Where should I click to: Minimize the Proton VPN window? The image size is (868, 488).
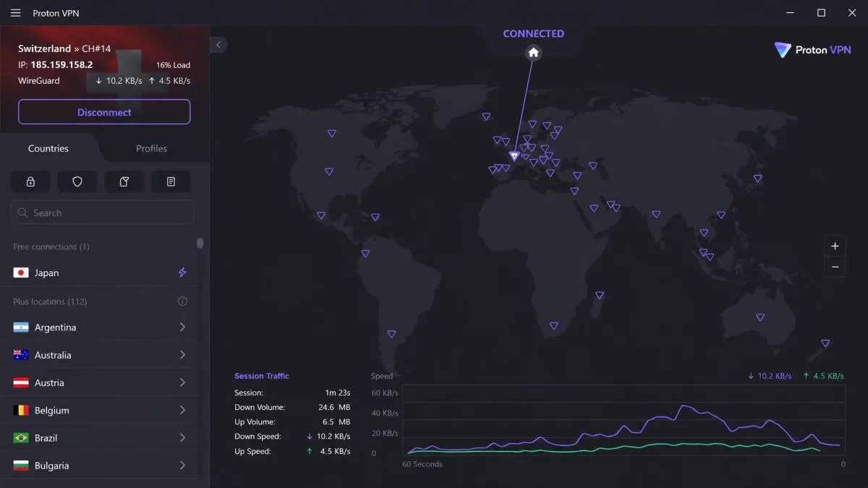coord(791,13)
